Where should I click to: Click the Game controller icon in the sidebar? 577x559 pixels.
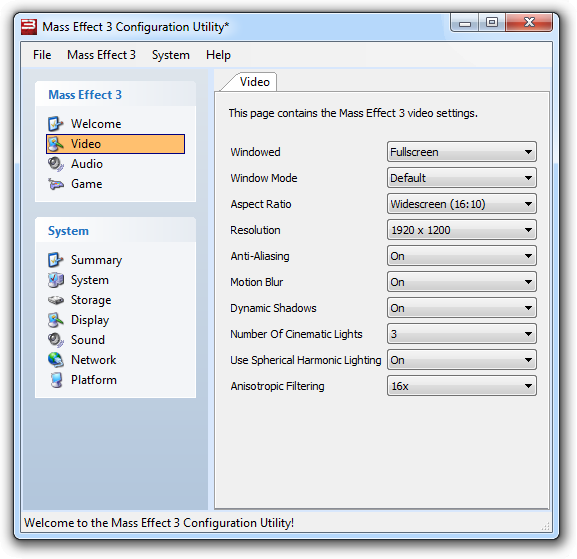(x=56, y=184)
